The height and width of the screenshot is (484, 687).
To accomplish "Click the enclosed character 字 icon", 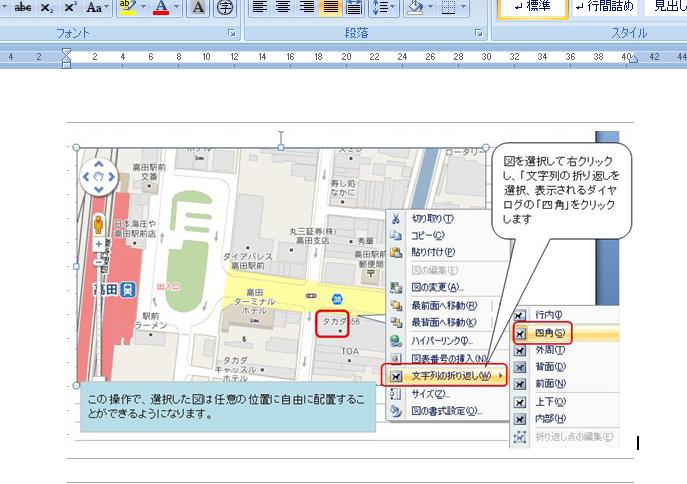I will click(225, 7).
